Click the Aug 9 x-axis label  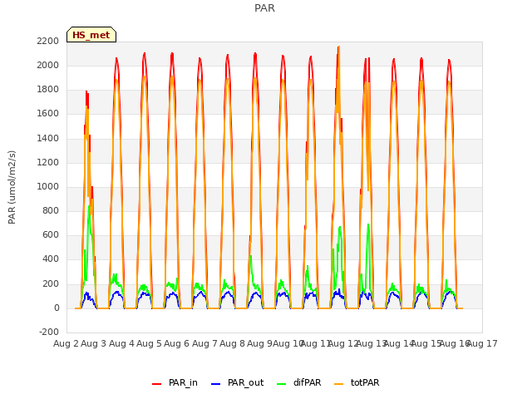pyautogui.click(x=260, y=343)
